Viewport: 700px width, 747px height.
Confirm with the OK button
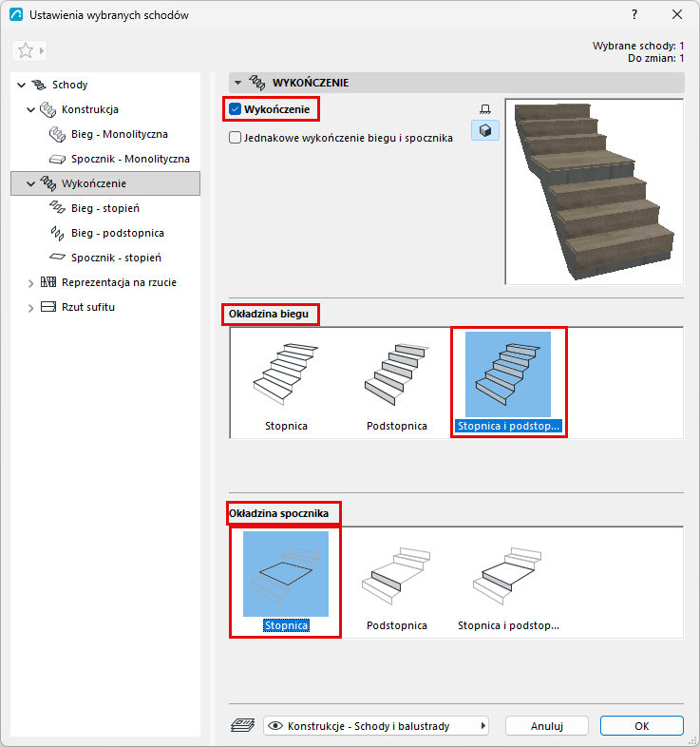641,726
